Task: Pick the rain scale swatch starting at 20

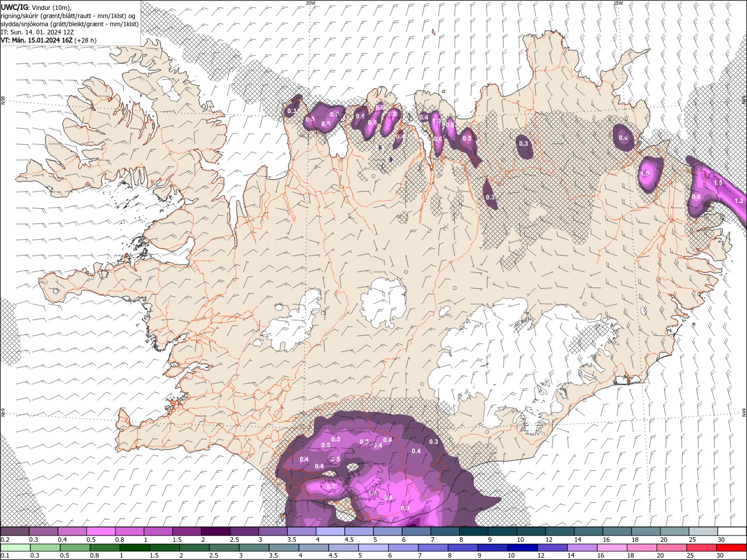Action: tap(672, 548)
